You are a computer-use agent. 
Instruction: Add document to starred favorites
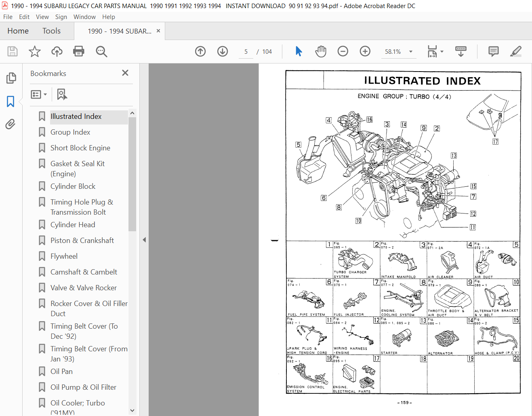pyautogui.click(x=35, y=51)
